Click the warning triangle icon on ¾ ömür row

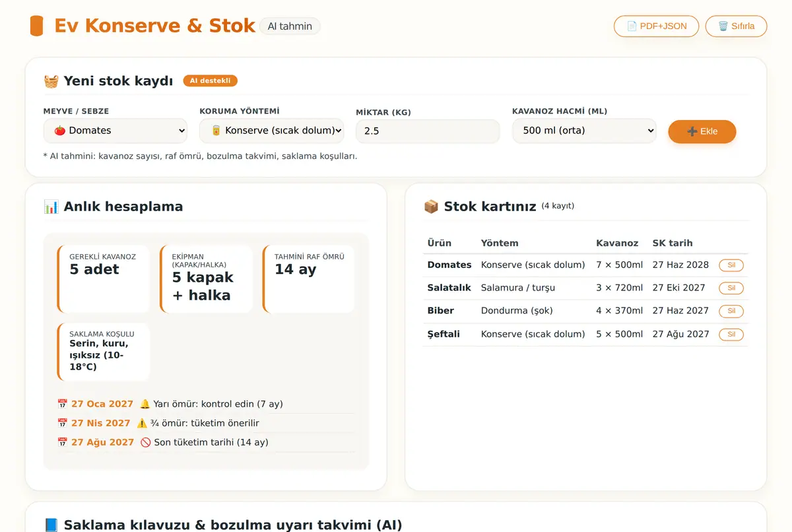[x=142, y=423]
